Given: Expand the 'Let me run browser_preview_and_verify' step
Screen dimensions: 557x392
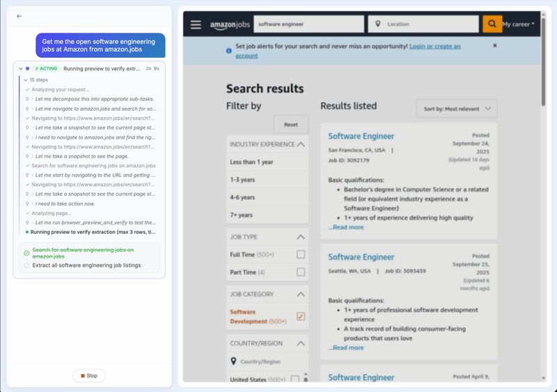Looking at the screenshot, I should pos(32,223).
